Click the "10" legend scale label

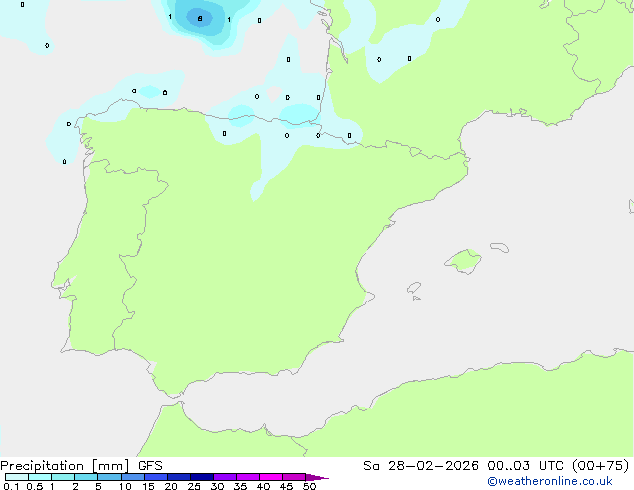point(125,486)
